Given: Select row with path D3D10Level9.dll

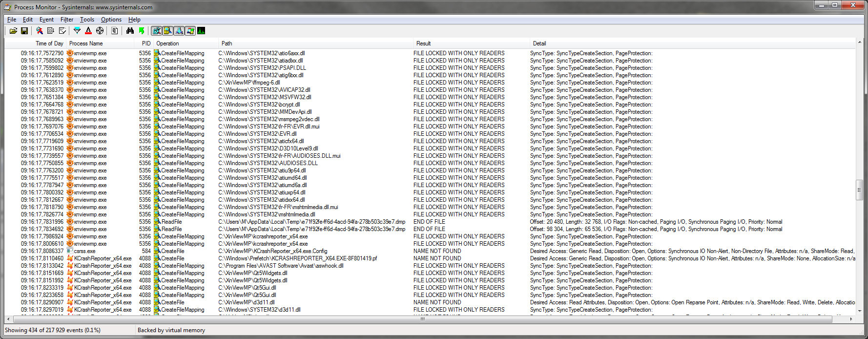Looking at the screenshot, I should coord(430,148).
